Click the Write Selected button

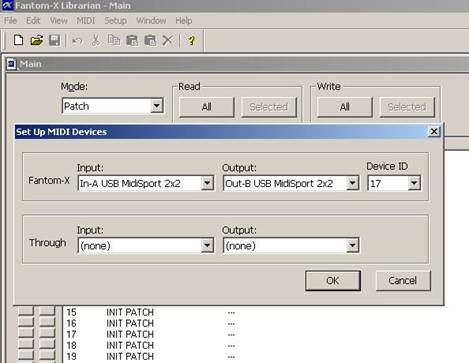[407, 107]
